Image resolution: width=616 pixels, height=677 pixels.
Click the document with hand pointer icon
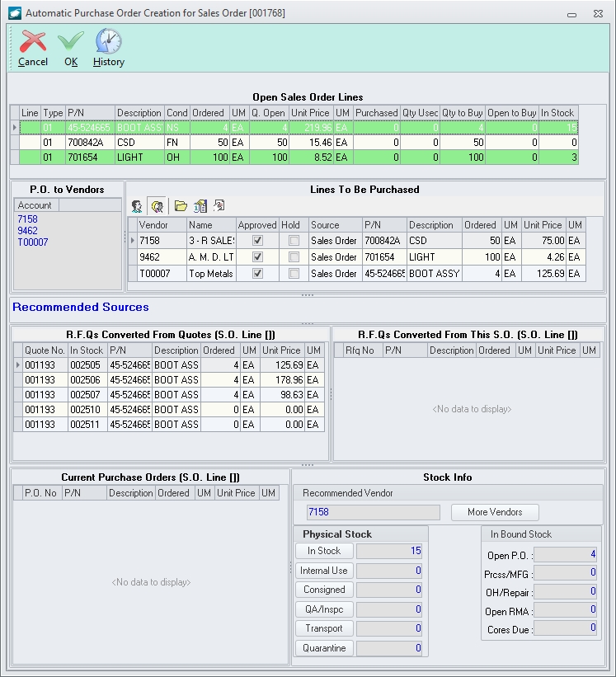tap(219, 206)
